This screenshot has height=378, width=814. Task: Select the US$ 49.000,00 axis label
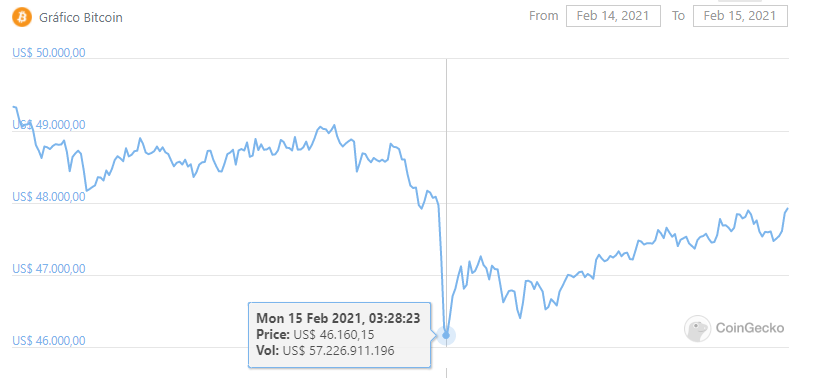(49, 125)
